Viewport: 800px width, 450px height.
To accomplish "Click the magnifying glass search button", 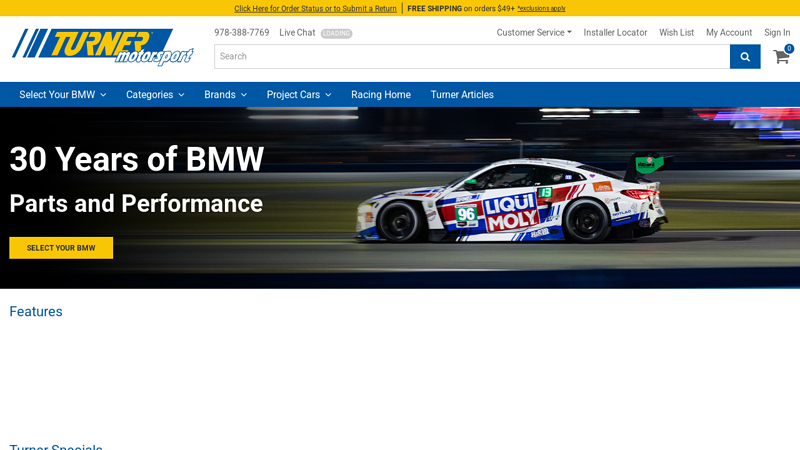I will click(x=745, y=57).
